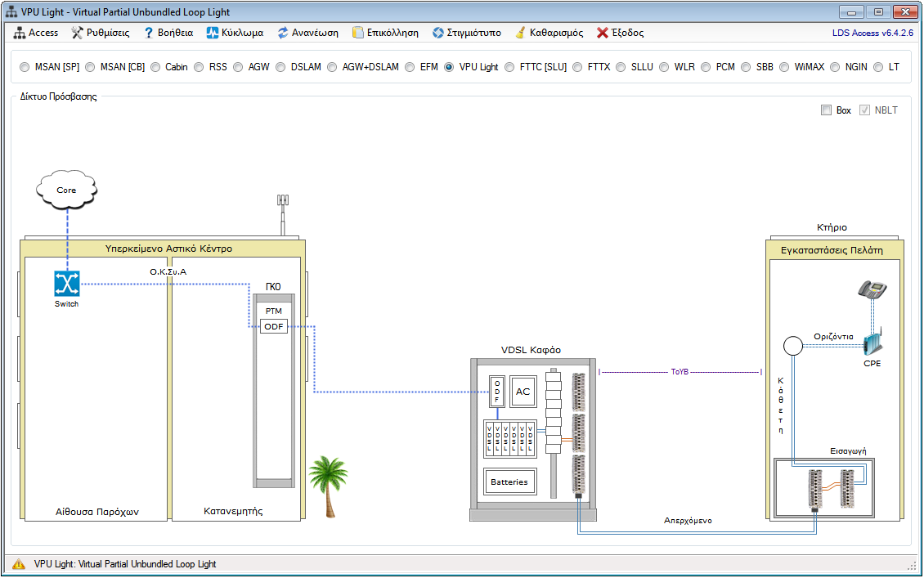Select the MSAN [SP] radio button
Viewport: 924px width, 578px height.
click(24, 67)
